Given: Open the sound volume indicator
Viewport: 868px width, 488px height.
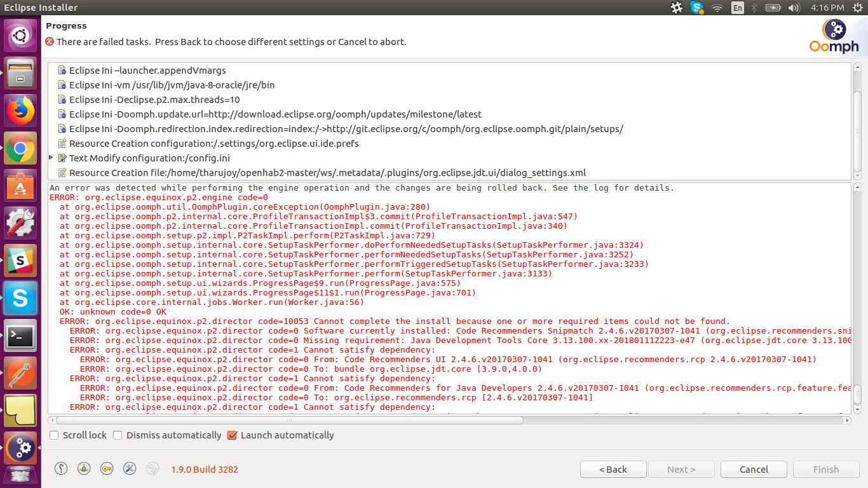Looking at the screenshot, I should (794, 8).
